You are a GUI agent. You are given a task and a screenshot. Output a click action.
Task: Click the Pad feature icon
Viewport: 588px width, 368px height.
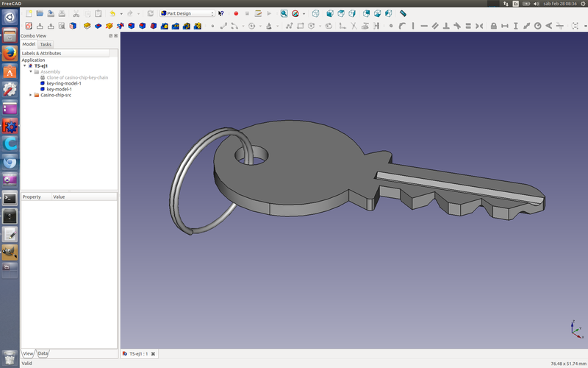87,26
